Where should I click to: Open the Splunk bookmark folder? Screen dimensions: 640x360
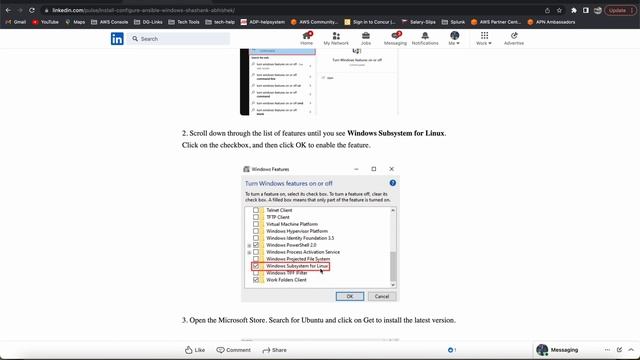click(453, 22)
